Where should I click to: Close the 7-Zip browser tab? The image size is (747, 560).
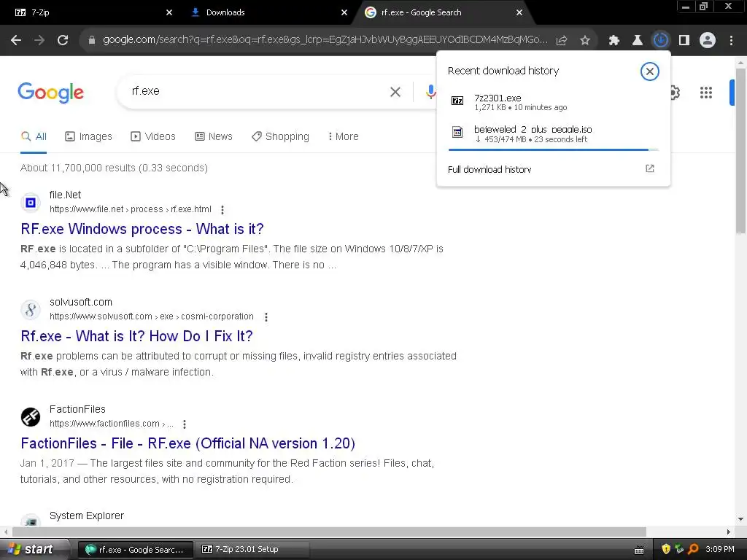point(169,12)
